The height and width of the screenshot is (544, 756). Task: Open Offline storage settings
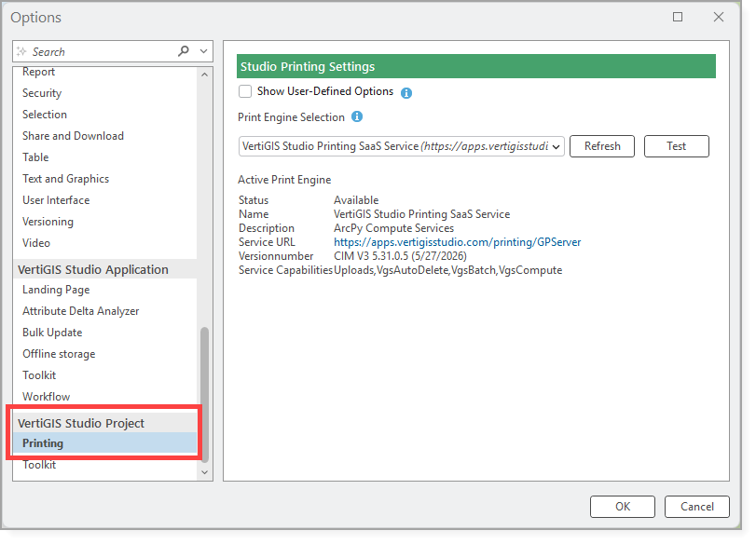(x=59, y=354)
